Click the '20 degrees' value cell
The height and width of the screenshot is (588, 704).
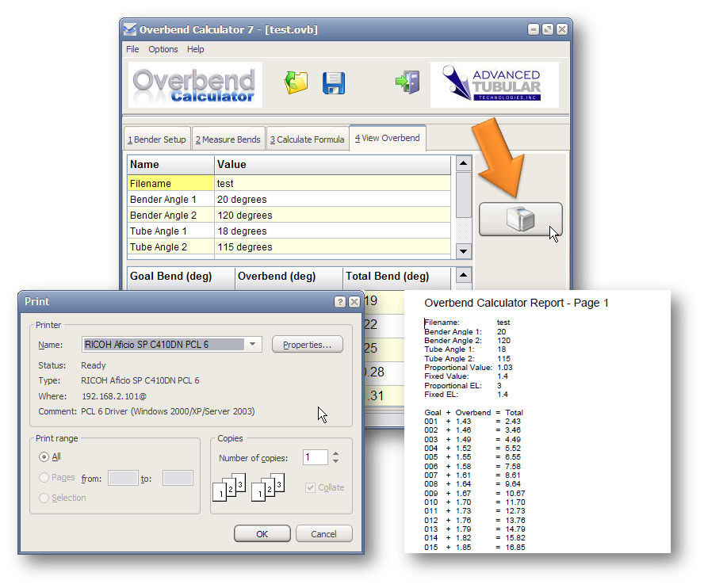(x=333, y=199)
